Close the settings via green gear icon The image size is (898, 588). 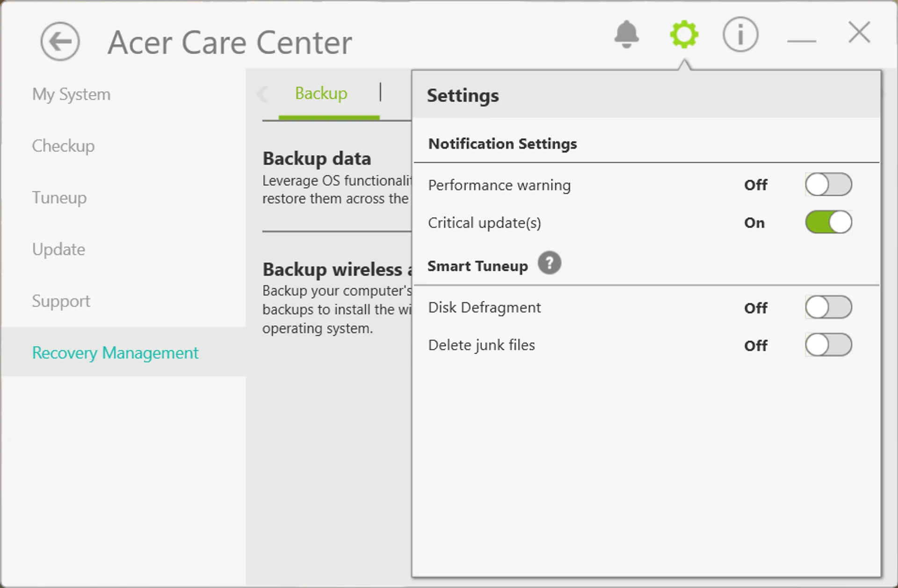coord(684,34)
